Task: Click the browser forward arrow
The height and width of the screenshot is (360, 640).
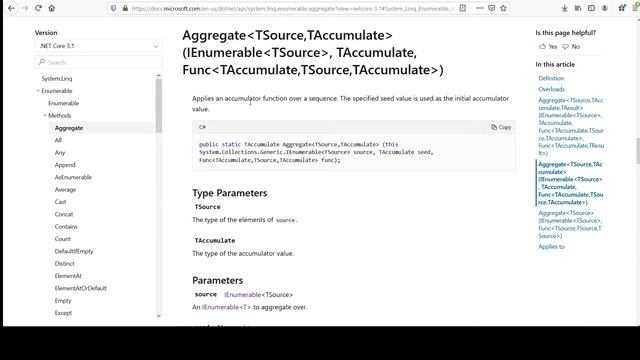Action: 25,8
